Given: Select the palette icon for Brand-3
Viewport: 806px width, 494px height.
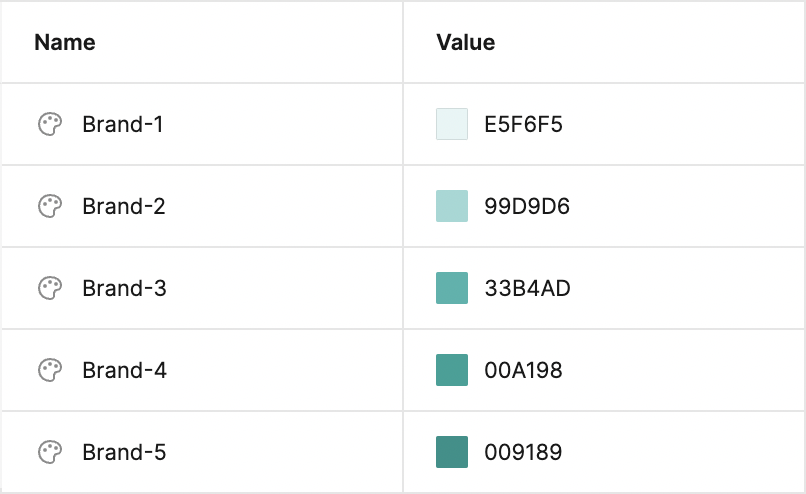Looking at the screenshot, I should [50, 289].
